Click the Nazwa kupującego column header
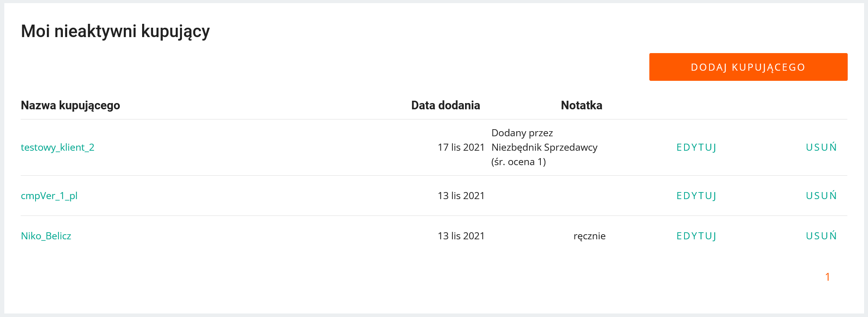Screen dimensions: 868x317 coord(70,105)
